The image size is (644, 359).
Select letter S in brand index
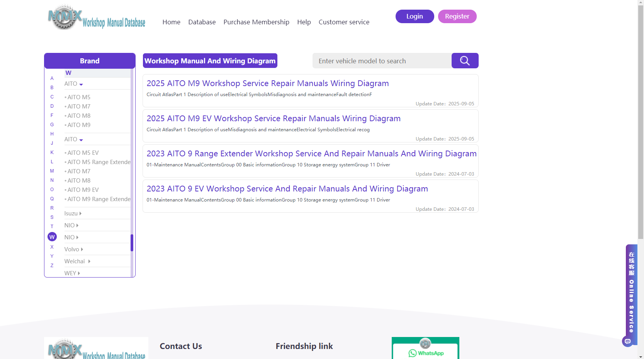(52, 217)
